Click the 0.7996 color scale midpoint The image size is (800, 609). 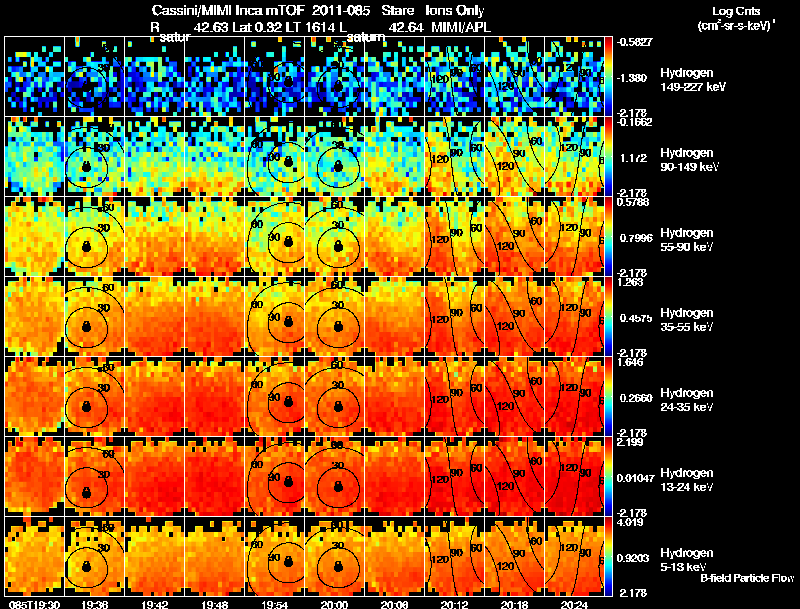tap(636, 238)
